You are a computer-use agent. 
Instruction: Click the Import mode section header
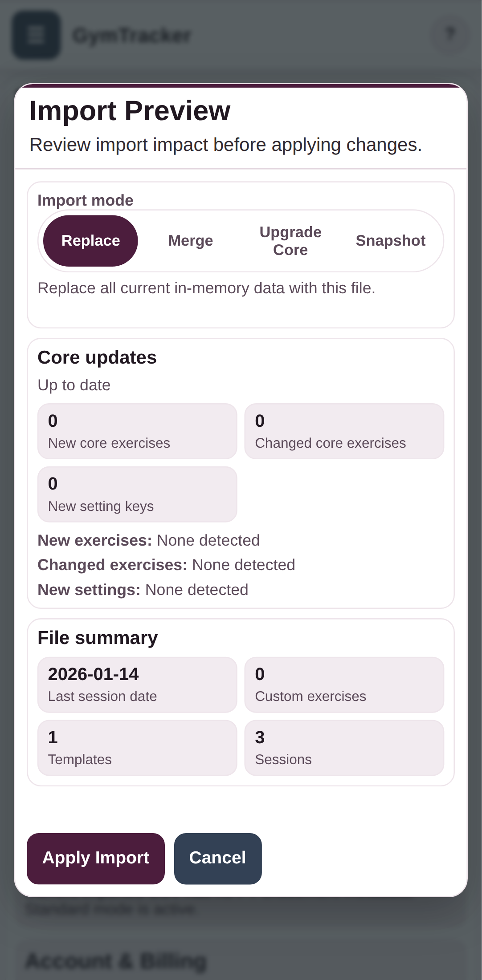point(86,200)
